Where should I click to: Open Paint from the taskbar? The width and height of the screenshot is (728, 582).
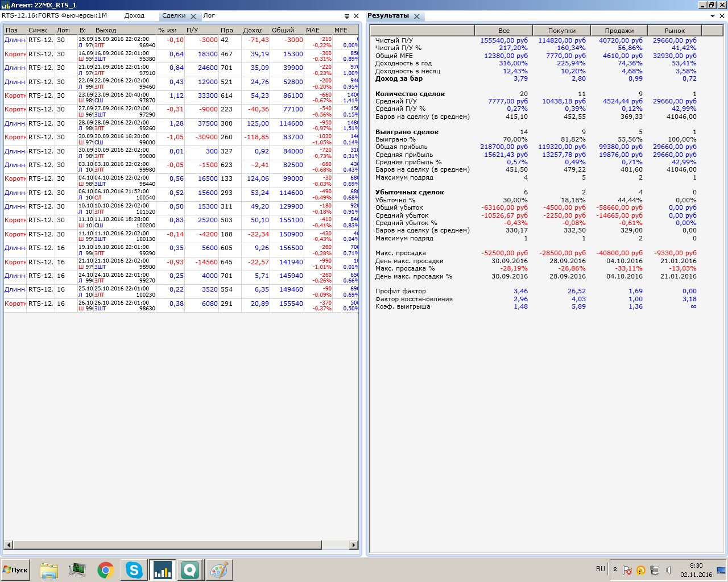pos(219,570)
